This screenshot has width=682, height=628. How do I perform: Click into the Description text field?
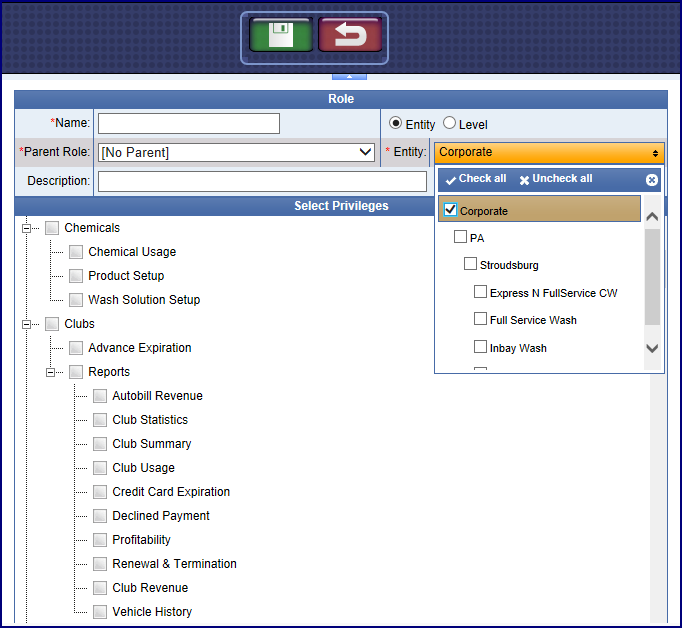[262, 181]
